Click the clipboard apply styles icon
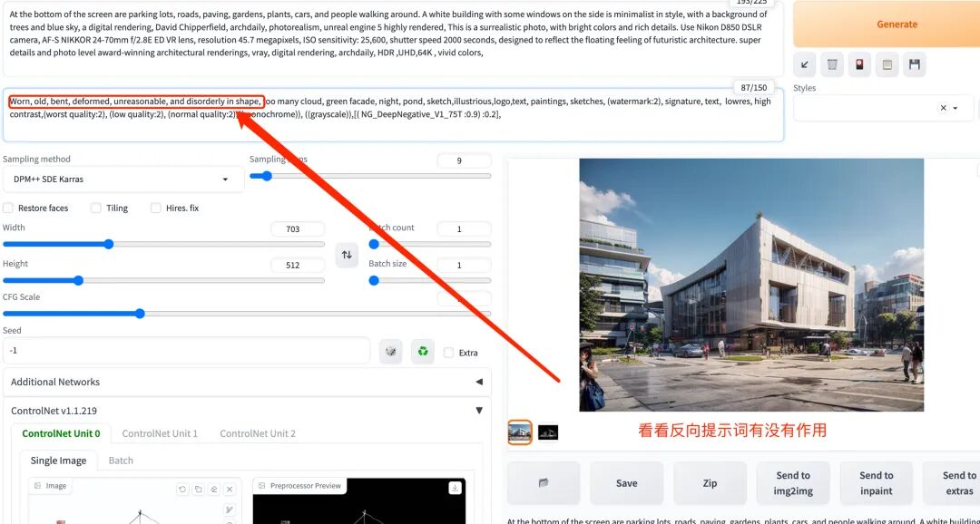Image resolution: width=980 pixels, height=524 pixels. pyautogui.click(x=887, y=63)
